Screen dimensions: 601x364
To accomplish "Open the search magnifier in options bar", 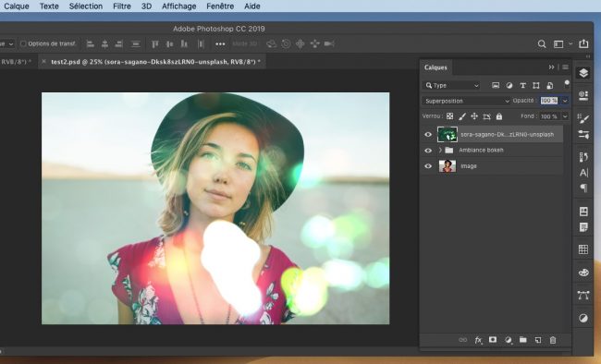I will click(x=542, y=44).
